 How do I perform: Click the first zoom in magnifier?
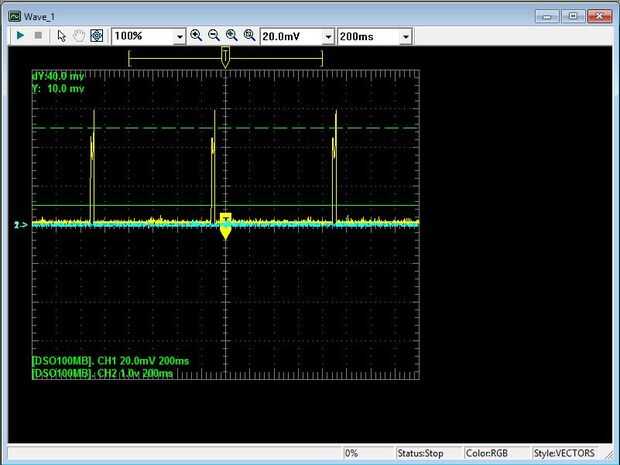click(196, 35)
